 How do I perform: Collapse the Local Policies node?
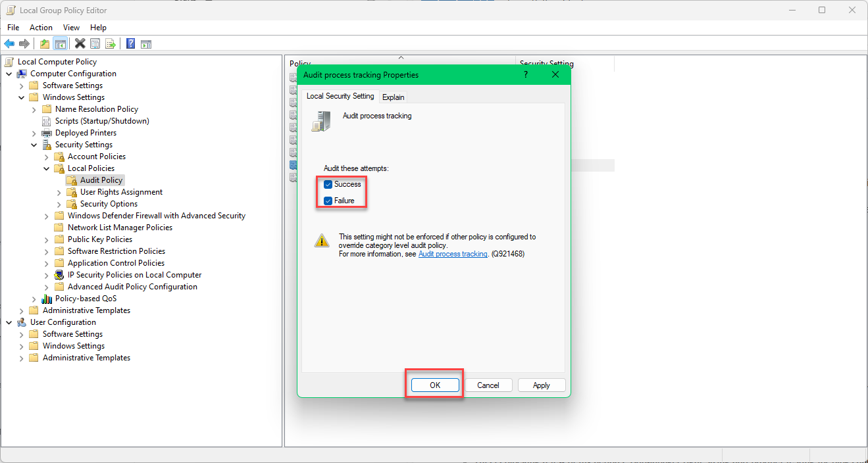45,168
